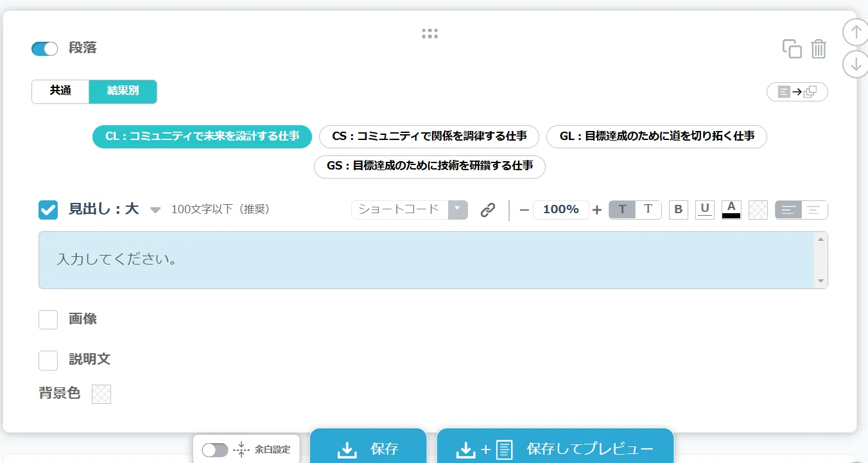Toggle the 段落 on/off switch

(x=45, y=49)
